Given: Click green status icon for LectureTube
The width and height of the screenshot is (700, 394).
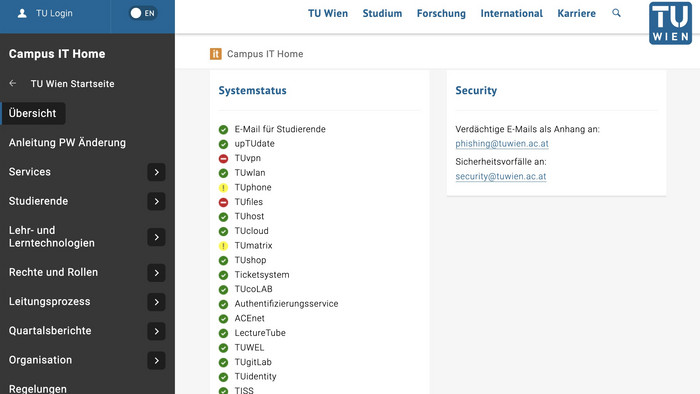Looking at the screenshot, I should coord(223,333).
